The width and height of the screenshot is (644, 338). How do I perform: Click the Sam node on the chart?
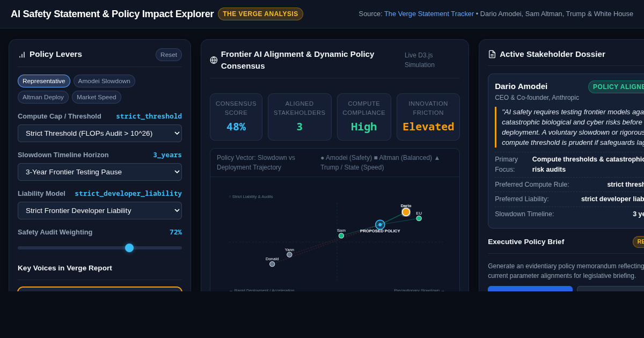(x=341, y=236)
